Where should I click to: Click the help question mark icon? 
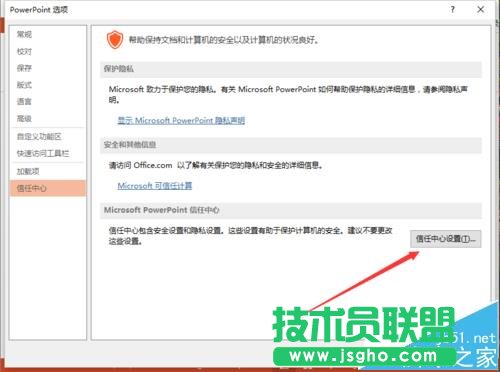[x=452, y=9]
